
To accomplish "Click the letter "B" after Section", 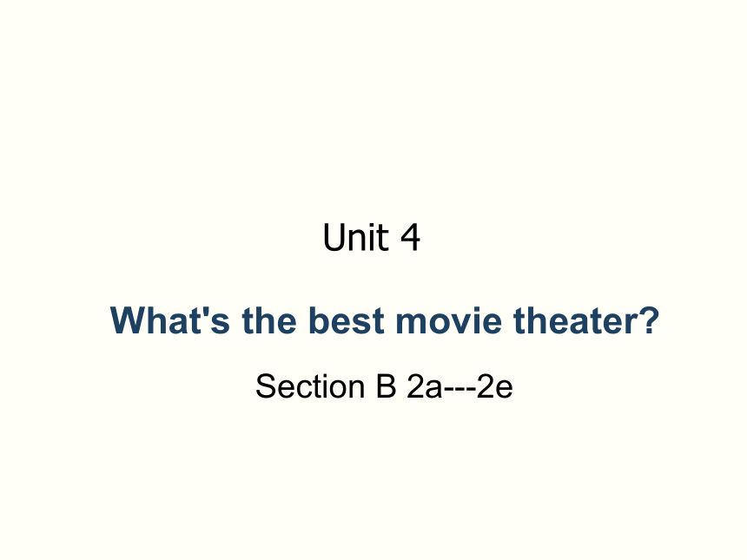I will coord(387,386).
